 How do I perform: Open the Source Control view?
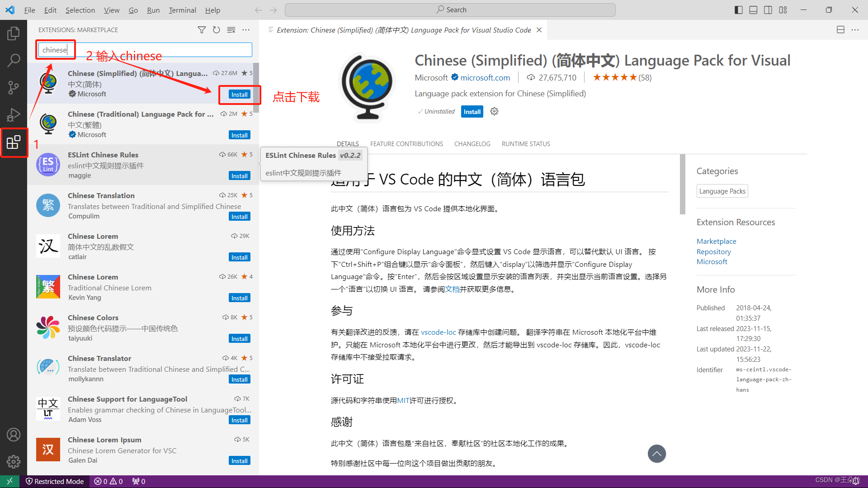[x=14, y=87]
